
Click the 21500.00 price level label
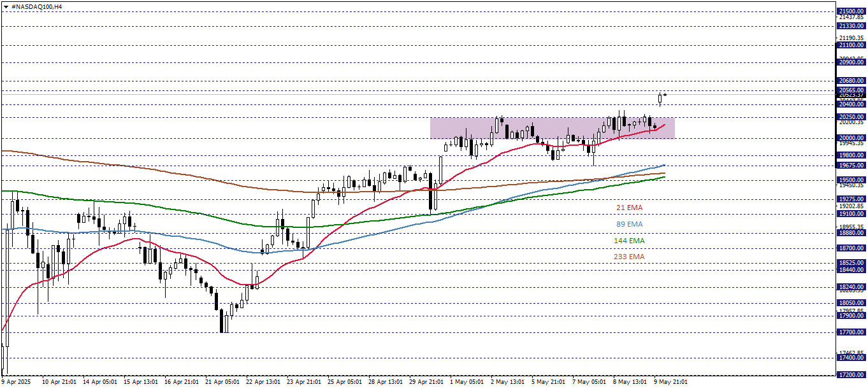[852, 11]
